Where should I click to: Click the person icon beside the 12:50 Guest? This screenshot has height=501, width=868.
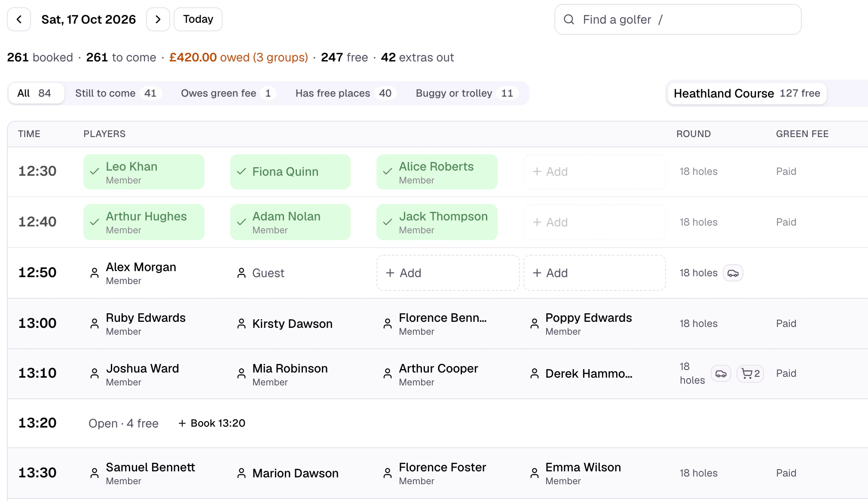tap(241, 273)
